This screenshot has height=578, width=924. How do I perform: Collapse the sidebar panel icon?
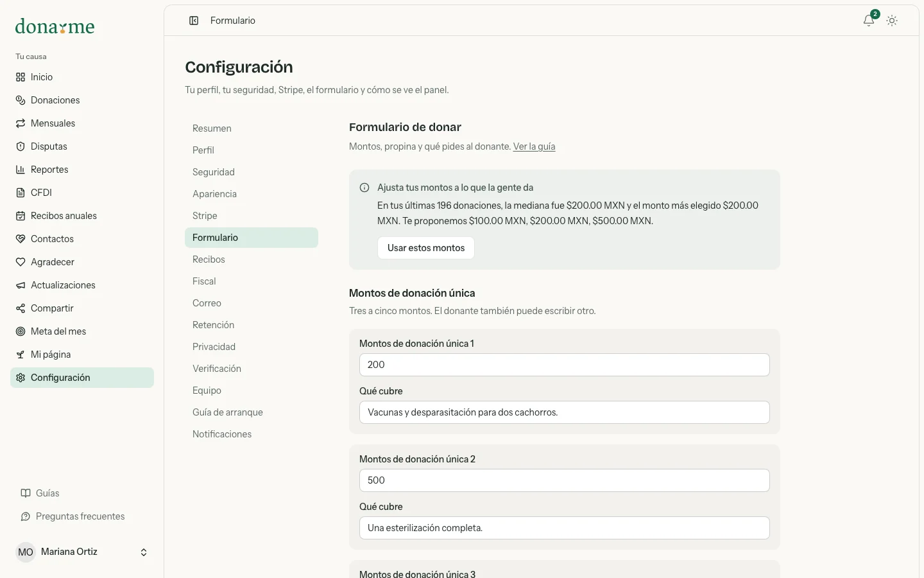[x=194, y=21]
